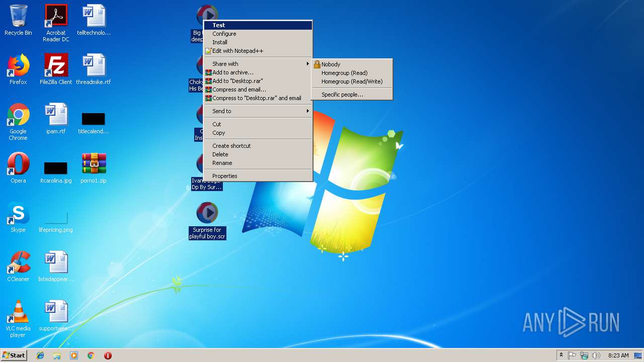
Task: Open Properties from context menu
Action: (258, 176)
